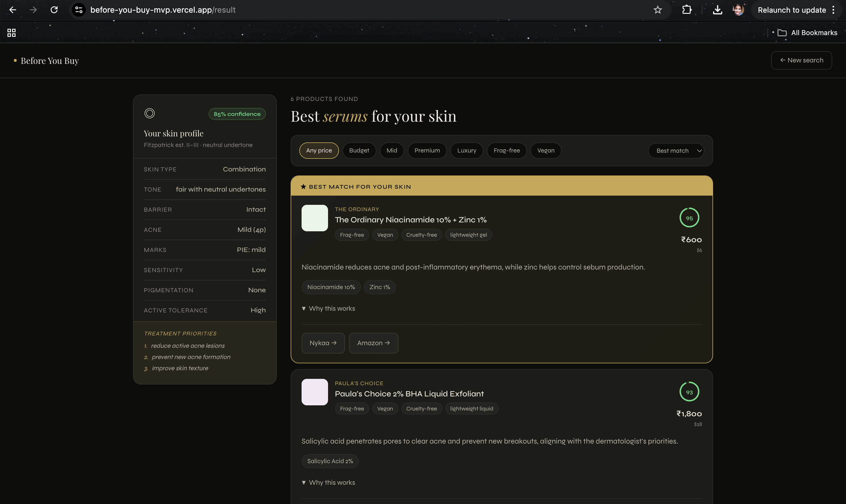The height and width of the screenshot is (504, 846).
Task: Bookmark this page with the star icon
Action: click(658, 10)
